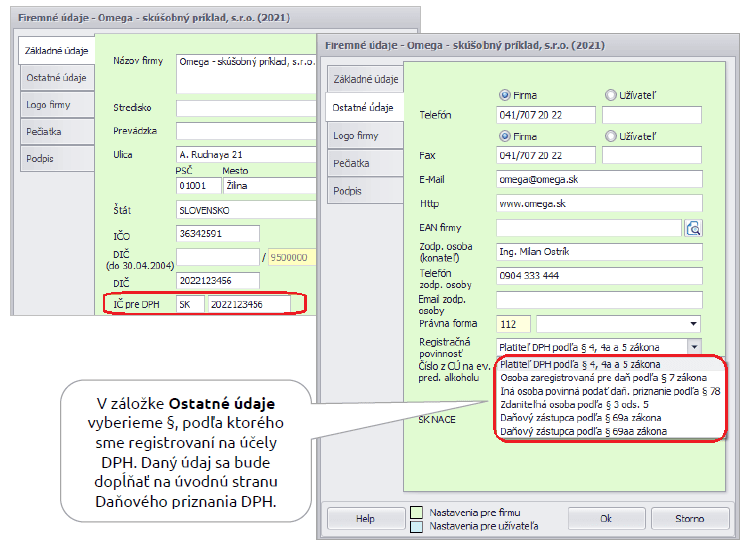Switch to Pečiatka tab in the front window

tap(352, 163)
